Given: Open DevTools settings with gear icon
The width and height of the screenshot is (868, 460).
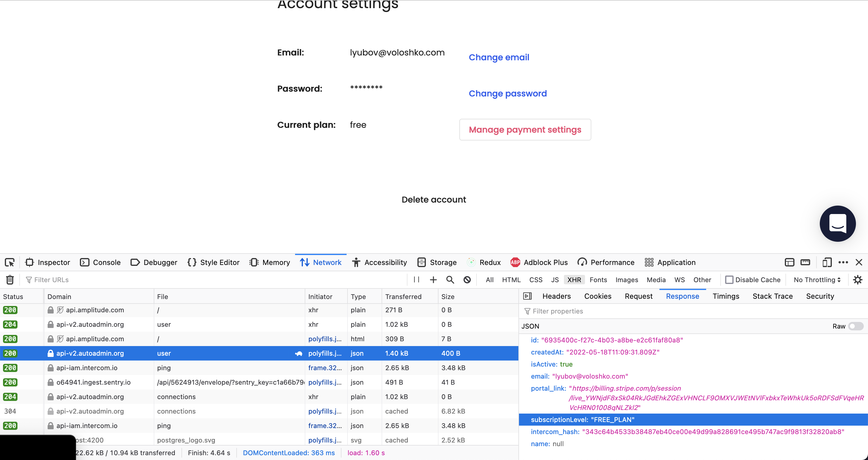Looking at the screenshot, I should tap(857, 280).
